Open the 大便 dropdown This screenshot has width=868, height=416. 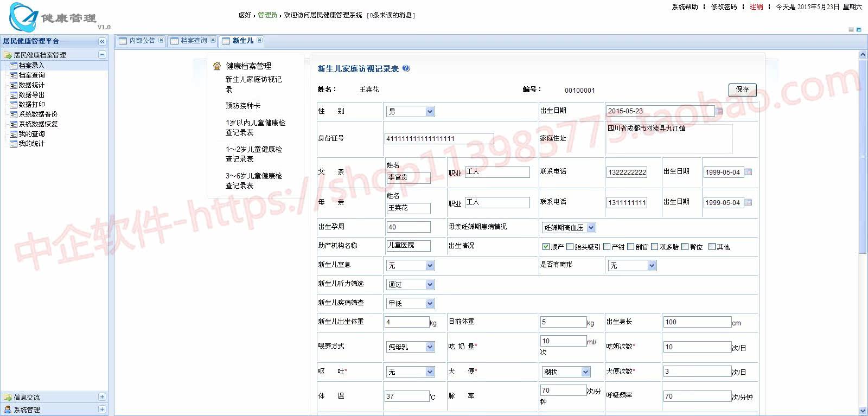tap(566, 372)
